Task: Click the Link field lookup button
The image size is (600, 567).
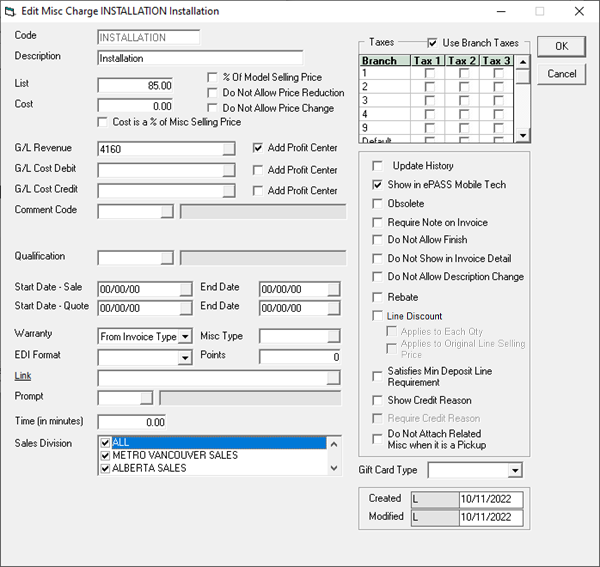Action: (334, 377)
